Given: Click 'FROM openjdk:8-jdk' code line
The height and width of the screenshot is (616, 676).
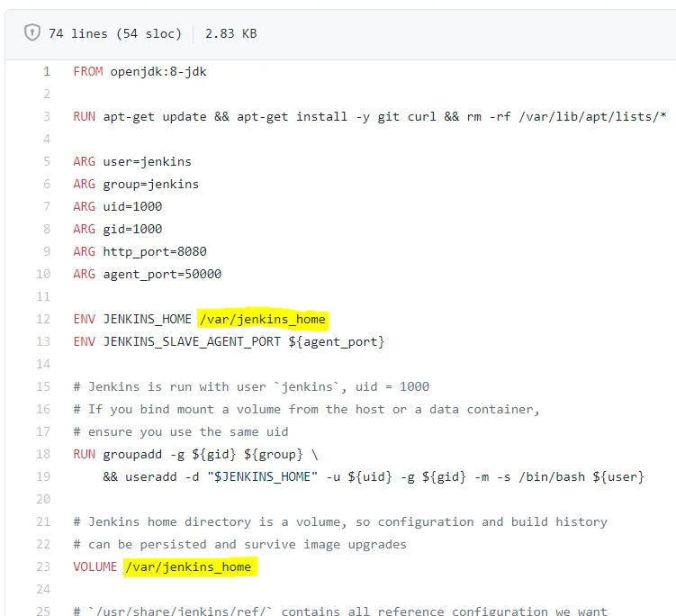Looking at the screenshot, I should tap(140, 72).
